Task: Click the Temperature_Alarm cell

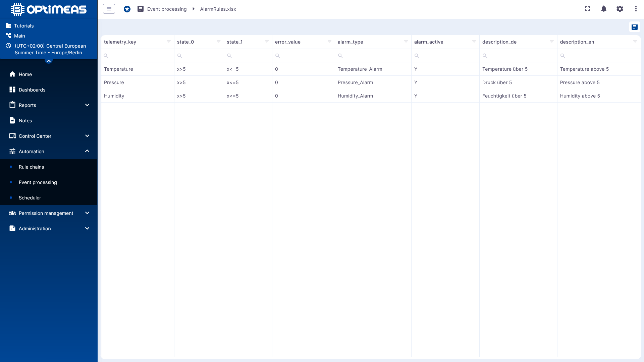Action: click(373, 69)
